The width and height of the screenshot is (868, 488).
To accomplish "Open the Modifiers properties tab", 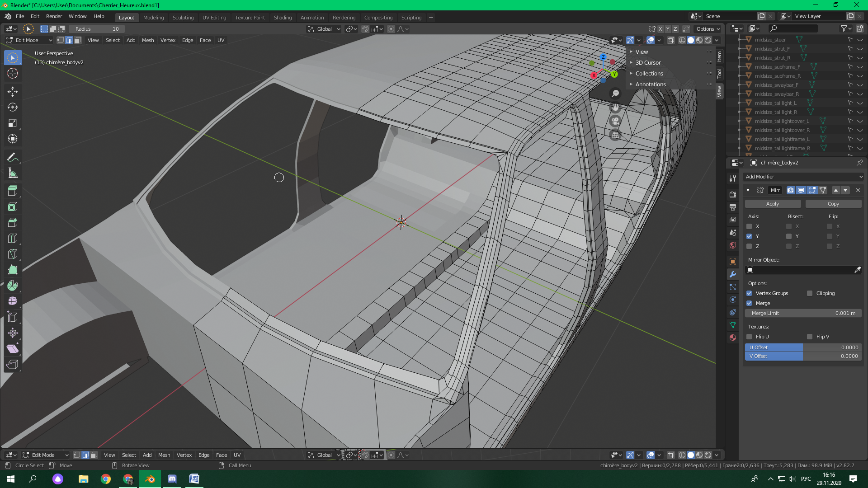I will point(733,274).
